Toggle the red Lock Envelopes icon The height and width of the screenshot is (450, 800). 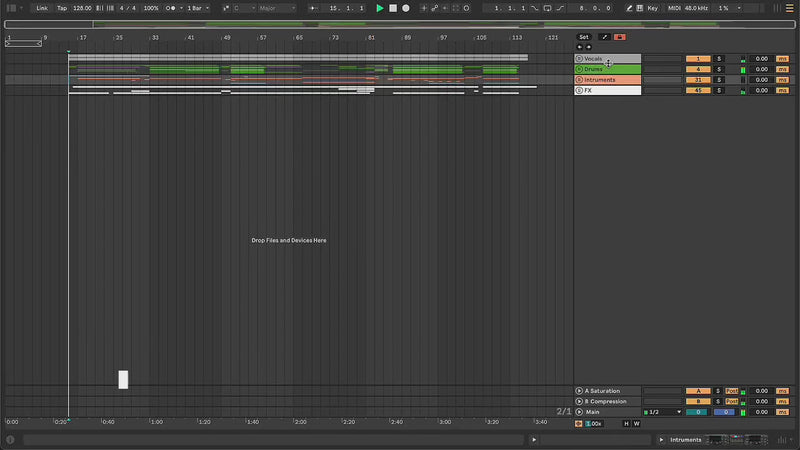click(x=620, y=37)
